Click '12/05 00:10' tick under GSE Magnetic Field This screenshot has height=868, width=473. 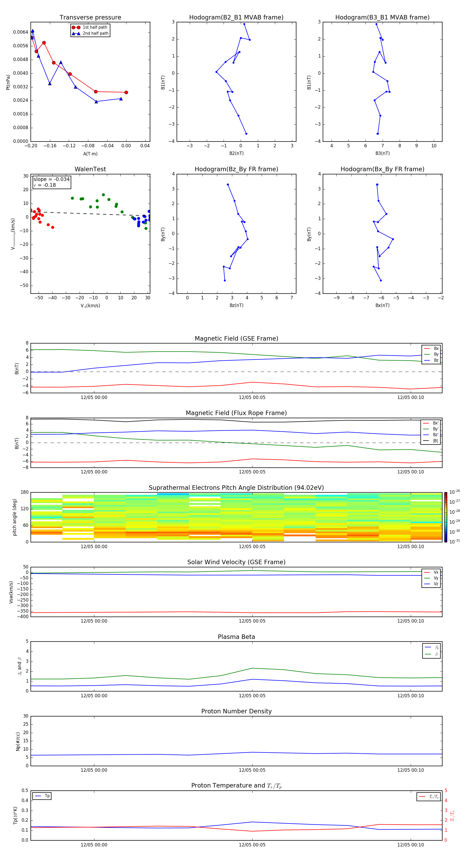click(410, 398)
